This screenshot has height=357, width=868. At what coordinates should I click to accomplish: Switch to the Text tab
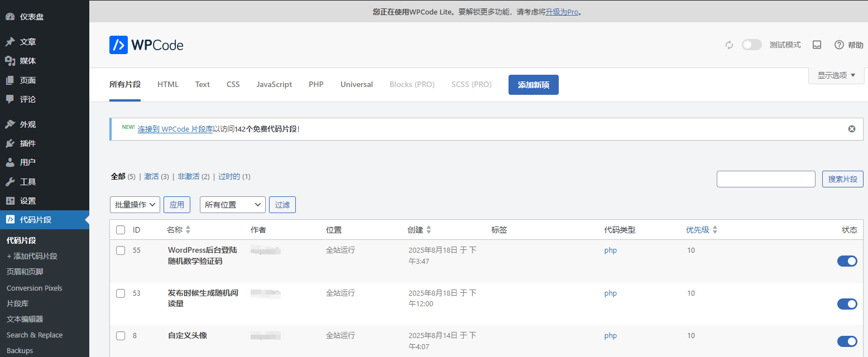click(203, 85)
